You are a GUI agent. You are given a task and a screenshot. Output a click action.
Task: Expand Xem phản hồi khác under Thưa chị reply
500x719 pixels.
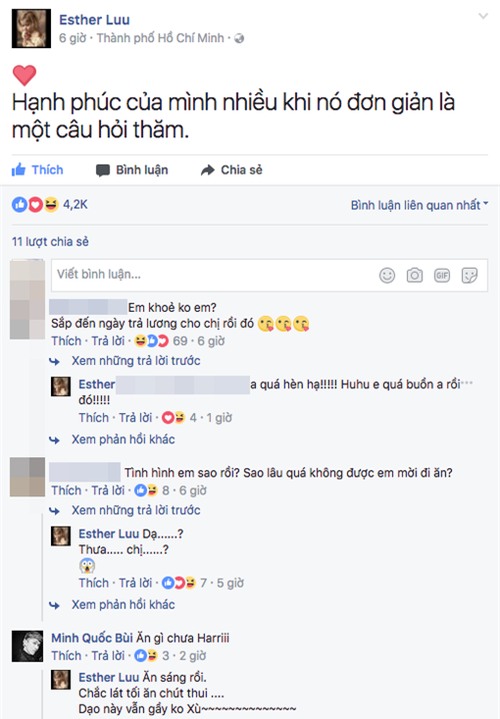[x=123, y=604]
